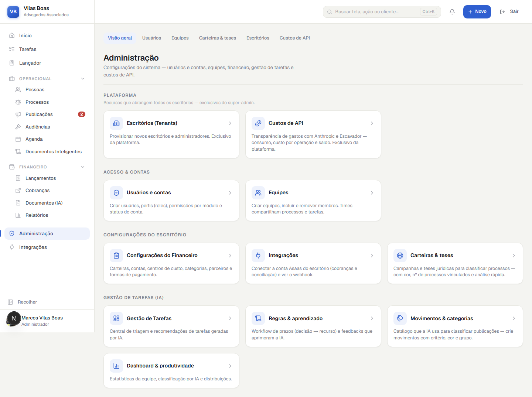Click the notifications bell icon
532x397 pixels.
pyautogui.click(x=452, y=12)
